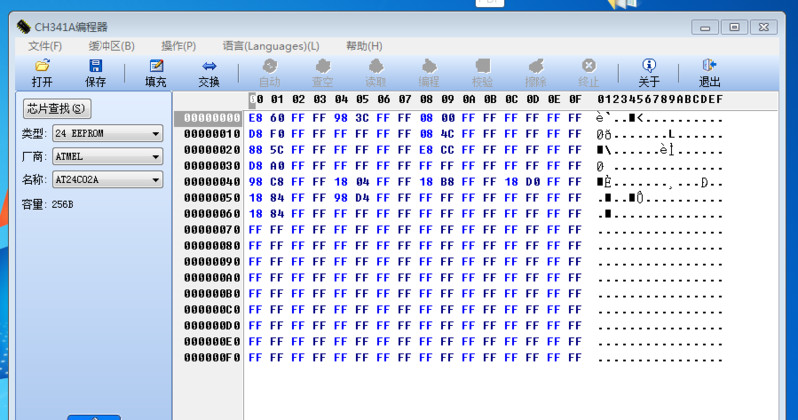Click the 保存 (Save) toolbar icon
Viewport: 798px width, 420px height.
tap(95, 66)
